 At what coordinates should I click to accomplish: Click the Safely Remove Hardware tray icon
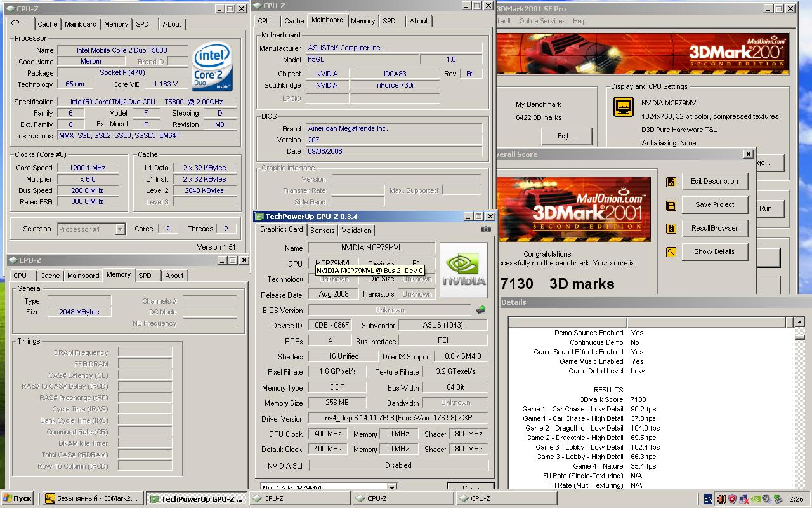click(x=777, y=499)
